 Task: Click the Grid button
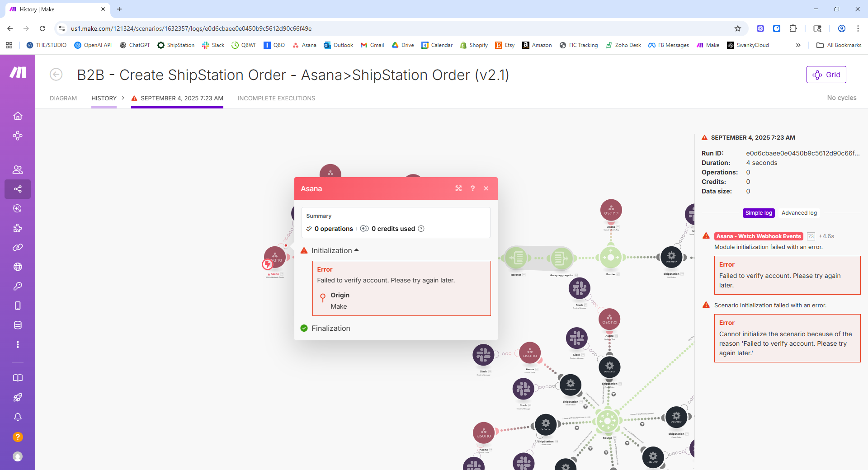pyautogui.click(x=826, y=75)
